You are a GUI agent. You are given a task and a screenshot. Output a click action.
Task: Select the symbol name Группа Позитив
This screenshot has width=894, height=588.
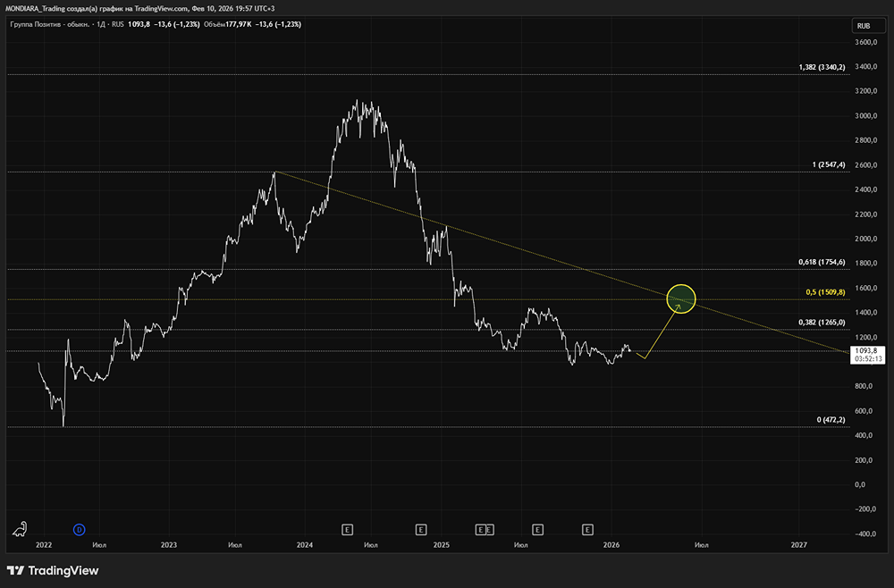[x=36, y=24]
